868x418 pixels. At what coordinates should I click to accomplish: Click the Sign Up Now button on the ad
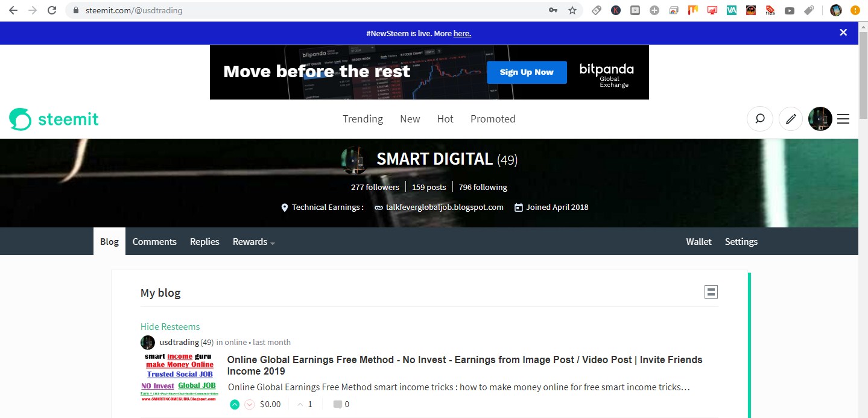tap(526, 72)
